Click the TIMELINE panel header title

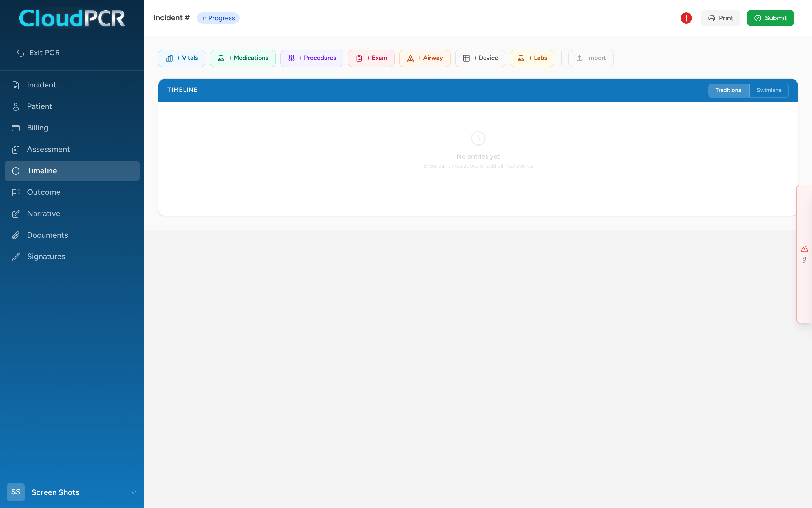tap(182, 90)
